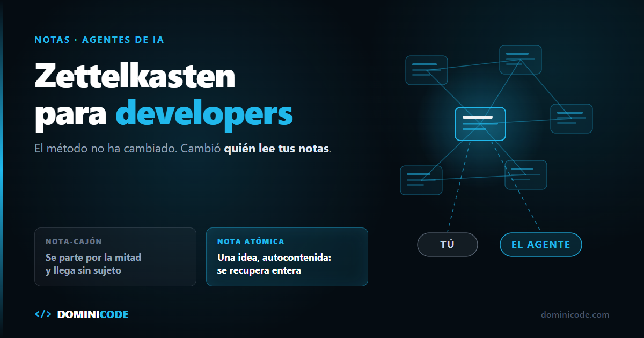Click the word Zettelkasten in title
Screen dimensions: 644x338
(135, 76)
